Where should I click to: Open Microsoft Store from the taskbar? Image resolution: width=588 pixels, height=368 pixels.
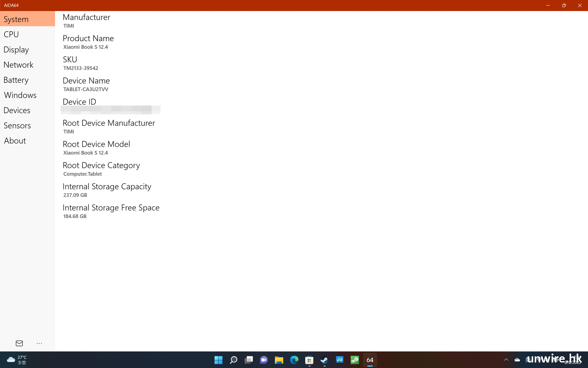309,360
